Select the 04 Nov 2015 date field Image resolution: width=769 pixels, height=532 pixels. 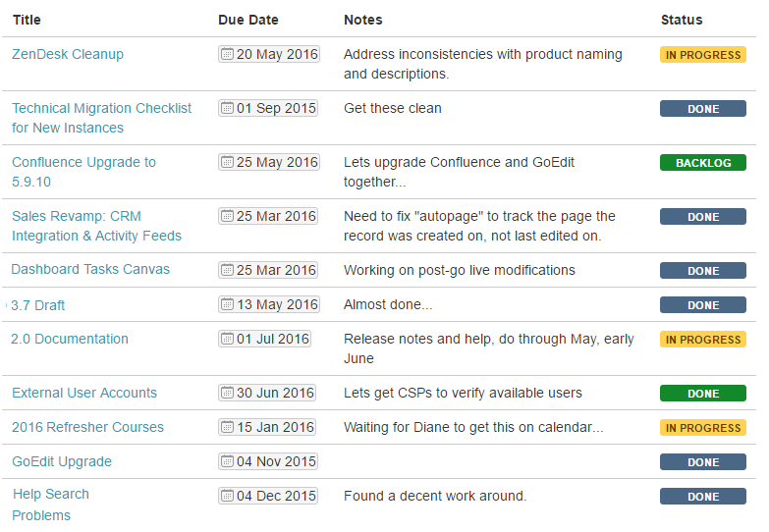[268, 461]
